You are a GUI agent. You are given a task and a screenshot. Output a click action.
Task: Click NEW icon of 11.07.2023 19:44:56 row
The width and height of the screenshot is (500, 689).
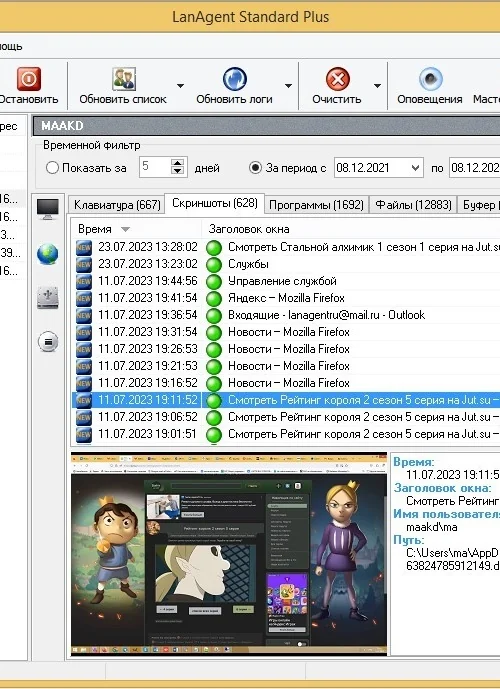coord(83,282)
